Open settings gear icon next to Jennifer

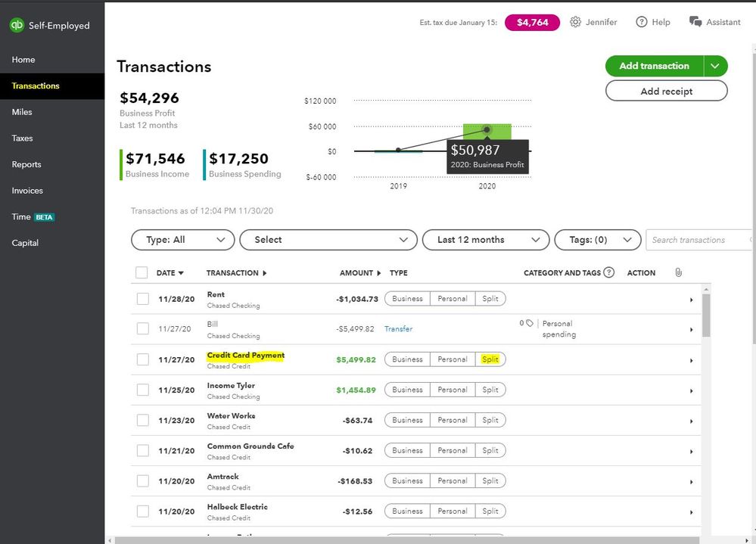pyautogui.click(x=575, y=22)
